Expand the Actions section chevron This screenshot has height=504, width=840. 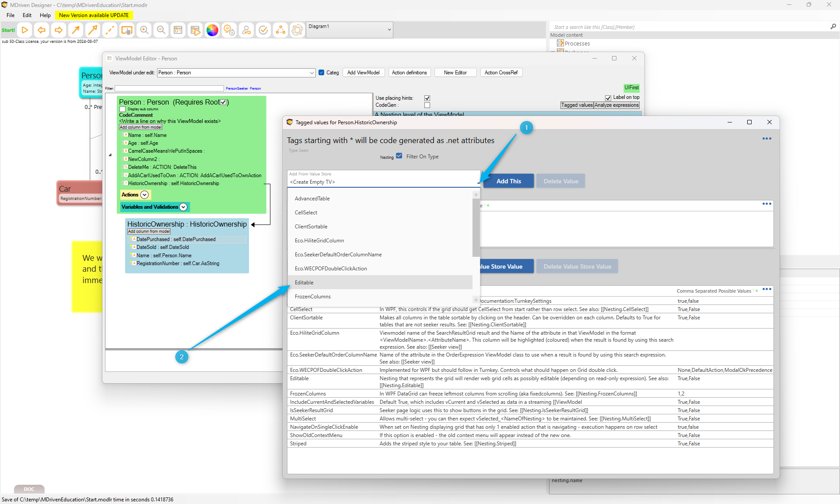point(144,195)
